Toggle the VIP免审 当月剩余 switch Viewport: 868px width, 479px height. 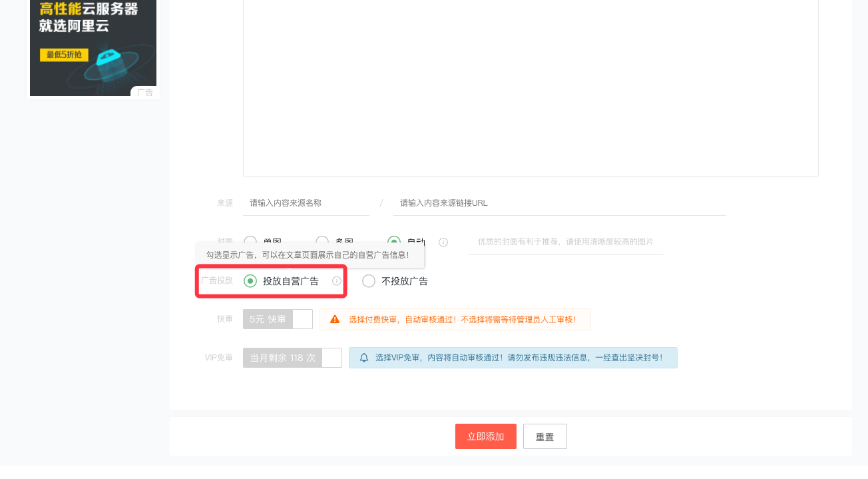(x=292, y=358)
